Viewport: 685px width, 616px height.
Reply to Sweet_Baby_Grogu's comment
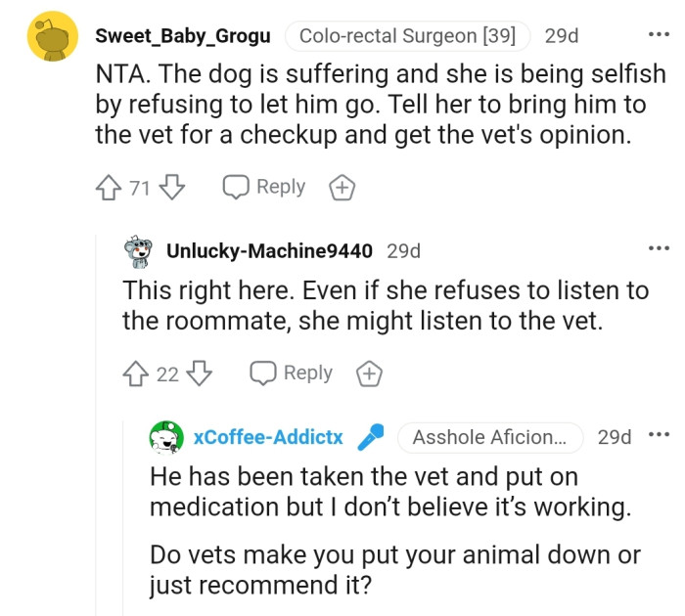tap(263, 188)
